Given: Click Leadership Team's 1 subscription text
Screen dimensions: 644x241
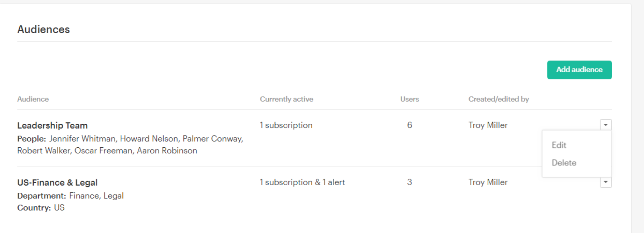Looking at the screenshot, I should 286,125.
